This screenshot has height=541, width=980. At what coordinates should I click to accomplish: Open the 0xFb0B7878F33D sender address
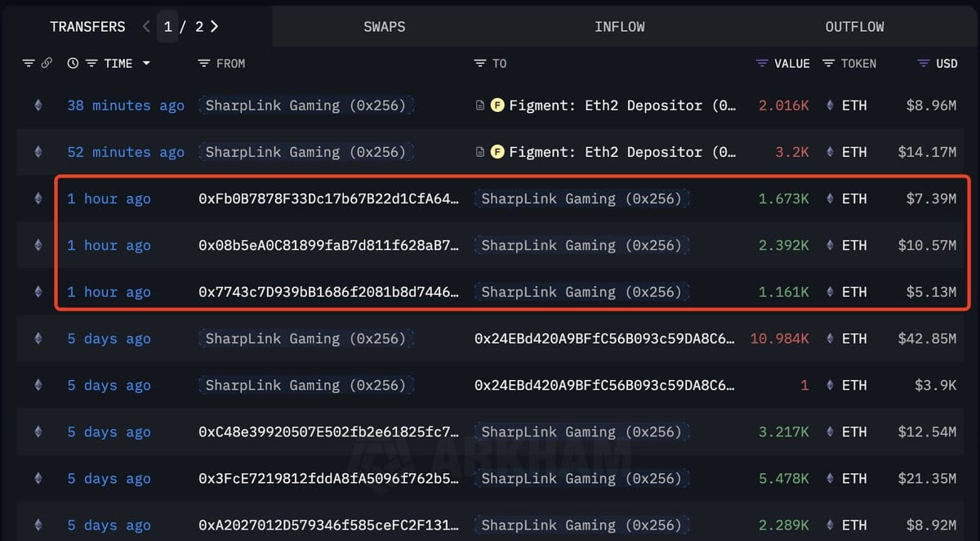click(x=328, y=199)
